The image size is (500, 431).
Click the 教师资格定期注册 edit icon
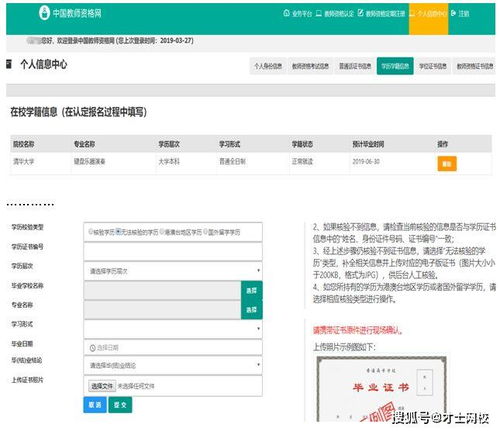pyautogui.click(x=360, y=13)
